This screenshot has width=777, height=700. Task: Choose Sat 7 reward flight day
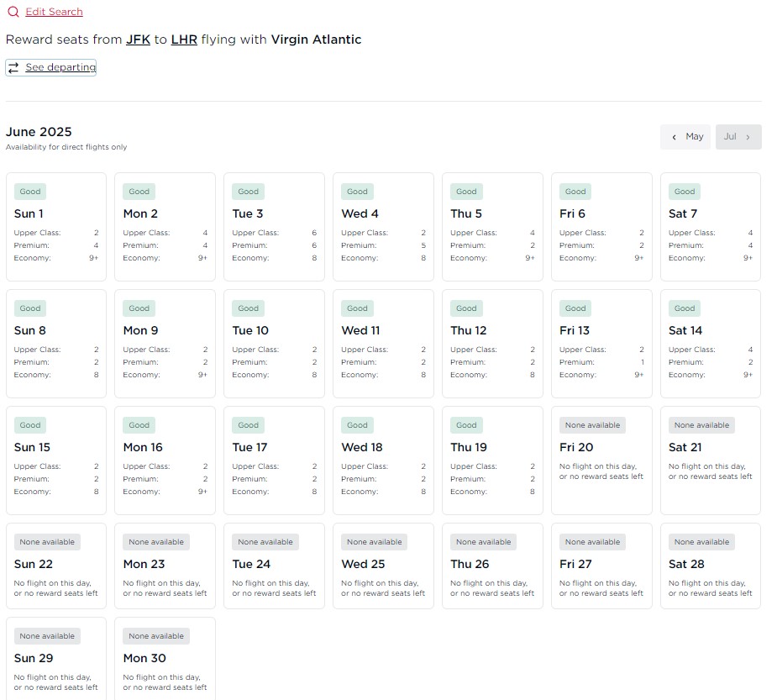(711, 226)
